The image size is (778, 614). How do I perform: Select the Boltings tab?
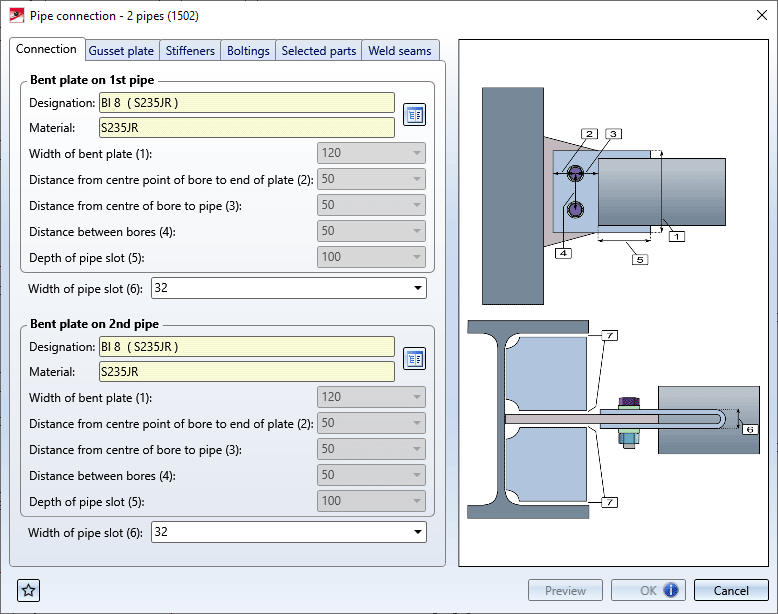pos(248,51)
